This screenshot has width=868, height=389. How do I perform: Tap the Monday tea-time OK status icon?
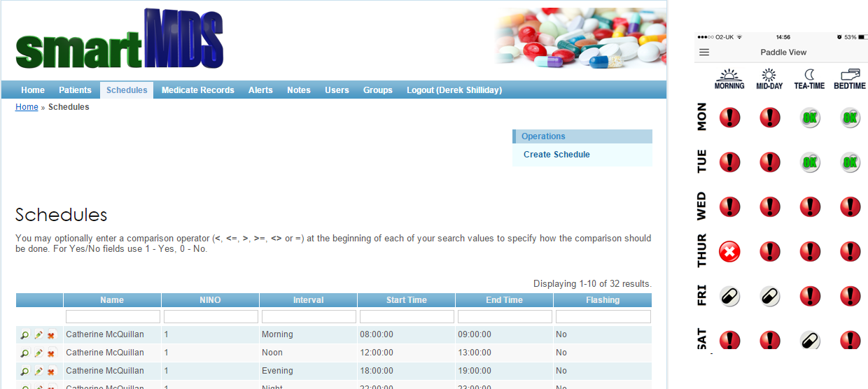click(810, 118)
